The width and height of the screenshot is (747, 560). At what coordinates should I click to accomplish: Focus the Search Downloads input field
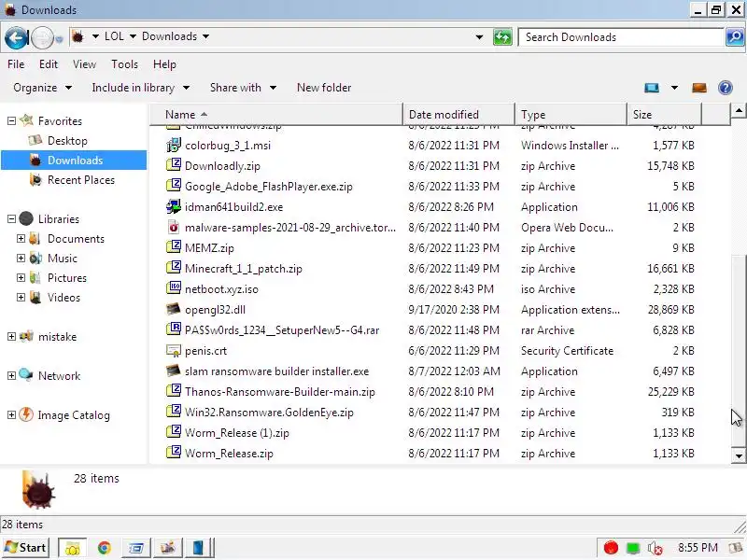621,37
